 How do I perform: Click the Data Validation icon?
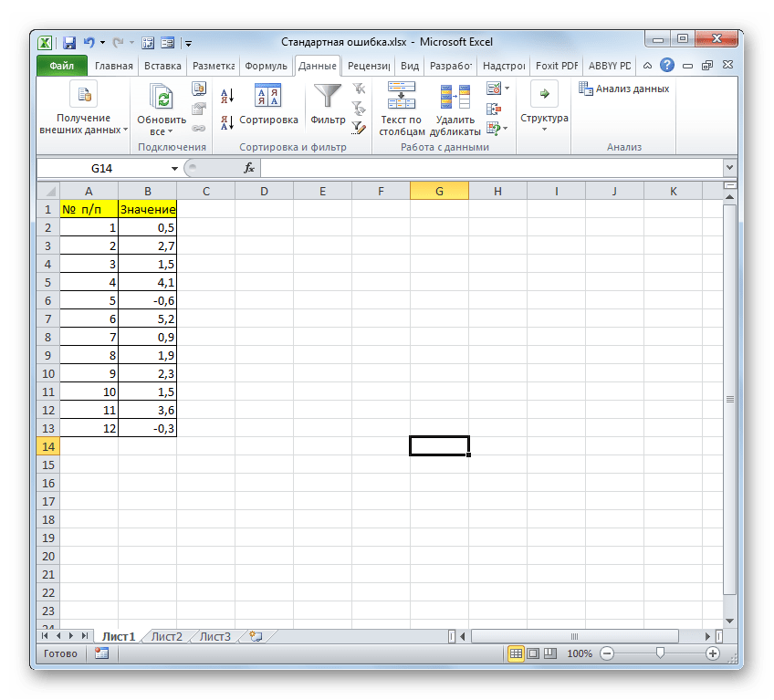[494, 89]
